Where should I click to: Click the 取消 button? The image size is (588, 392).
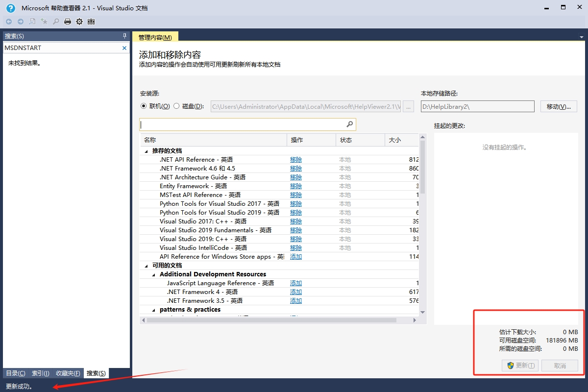(x=560, y=366)
